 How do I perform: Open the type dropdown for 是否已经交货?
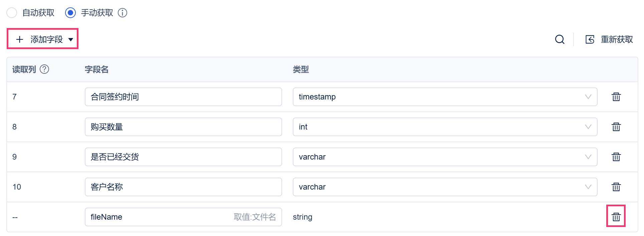445,157
